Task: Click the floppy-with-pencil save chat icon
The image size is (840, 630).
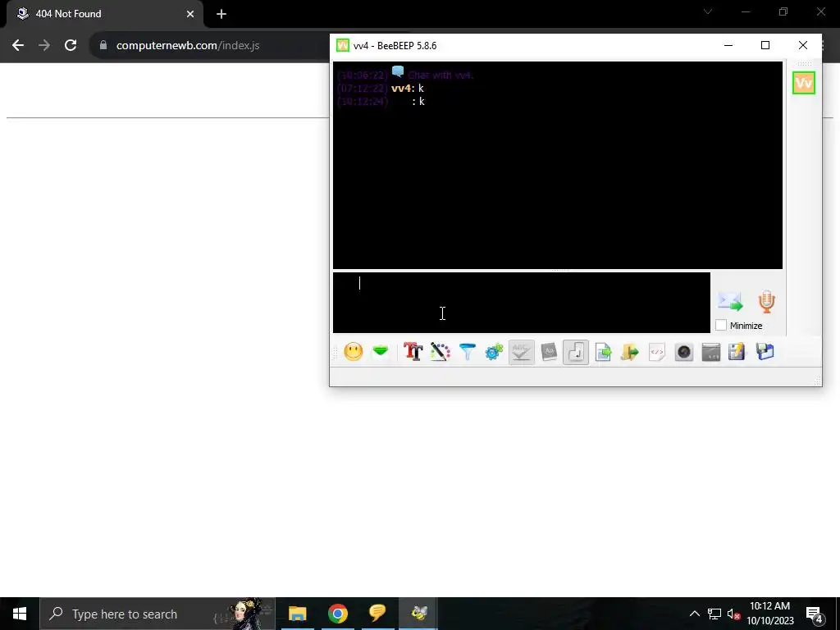Action: [737, 352]
